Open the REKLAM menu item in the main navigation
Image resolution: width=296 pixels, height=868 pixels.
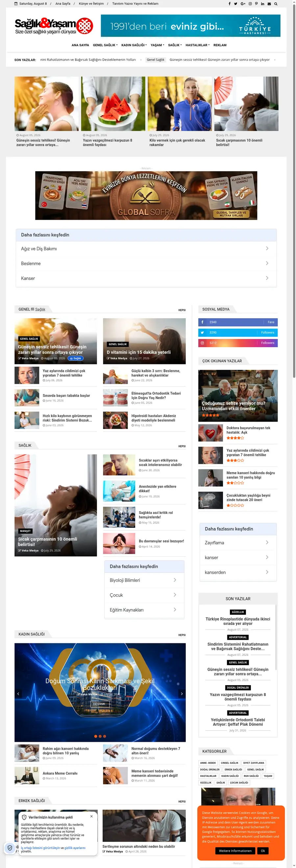tap(220, 45)
